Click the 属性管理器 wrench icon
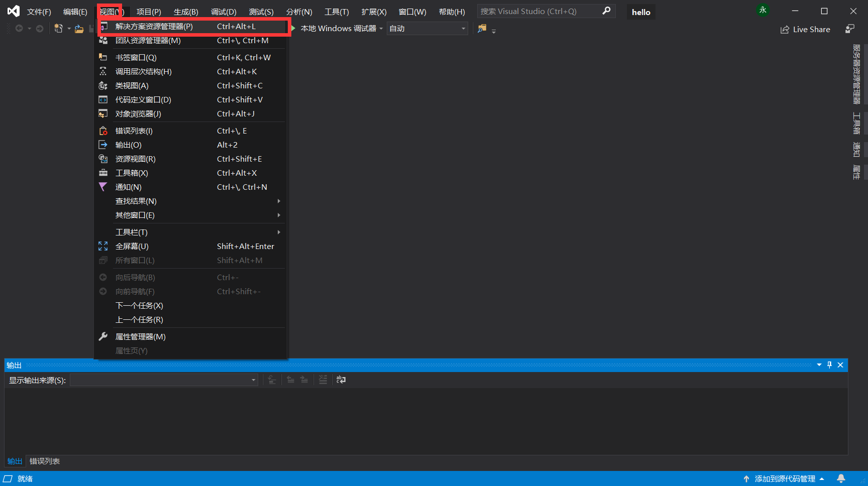Screen dimensions: 868x486 click(x=103, y=336)
